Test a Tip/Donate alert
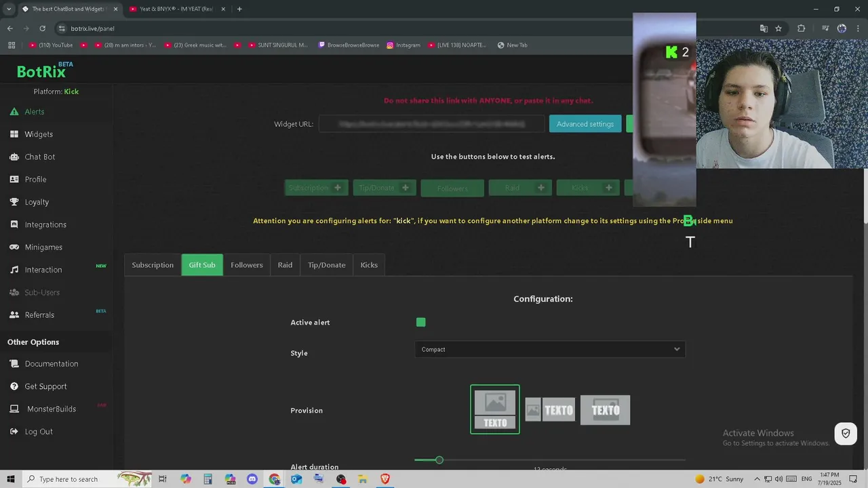Screen dimensions: 868x488 [x=384, y=188]
